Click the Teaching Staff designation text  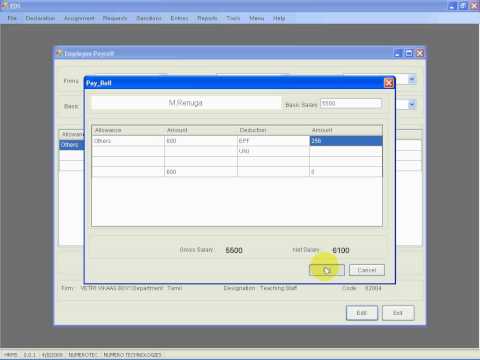[279, 288]
